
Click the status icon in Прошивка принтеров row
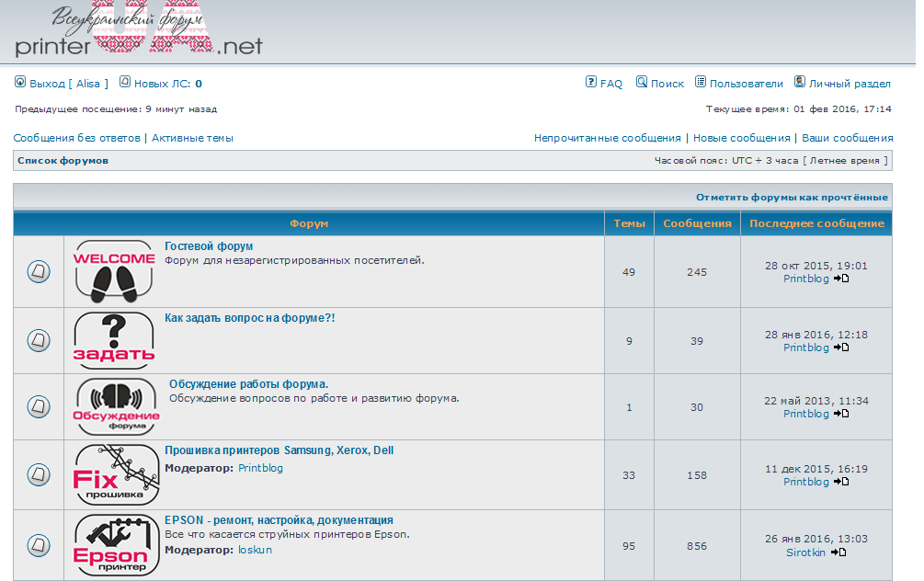pyautogui.click(x=39, y=474)
